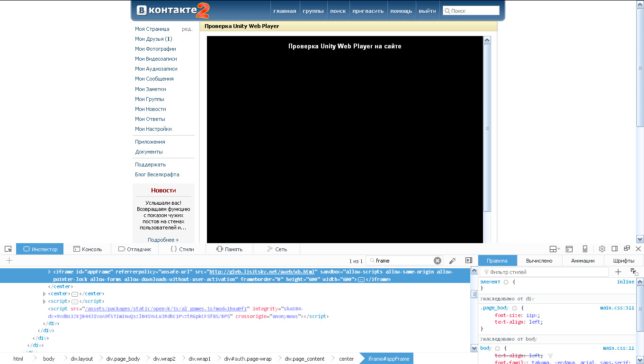The image size is (644, 364).
Task: Open Мои Друзья in the sidebar
Action: pyautogui.click(x=153, y=39)
